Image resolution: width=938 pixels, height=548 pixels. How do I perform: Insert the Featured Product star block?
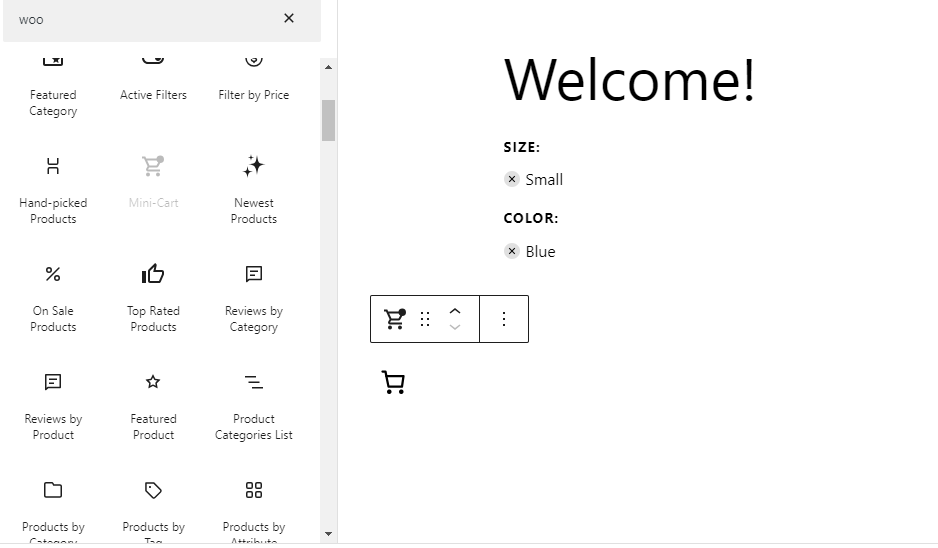[153, 405]
